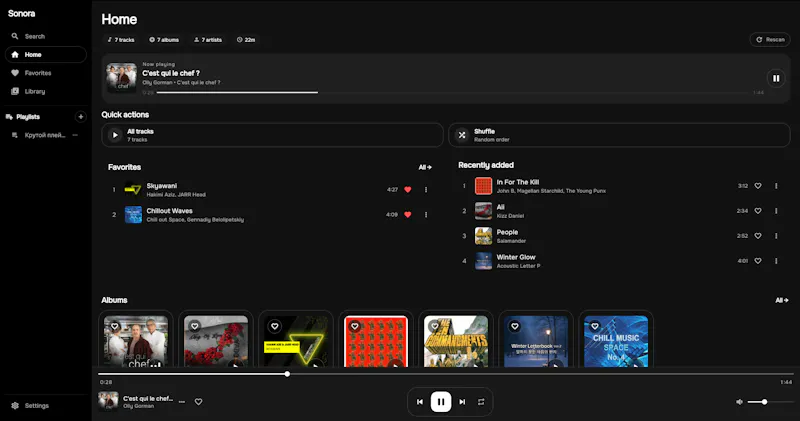Favorite the Winter Glow track
The width and height of the screenshot is (800, 421).
758,261
